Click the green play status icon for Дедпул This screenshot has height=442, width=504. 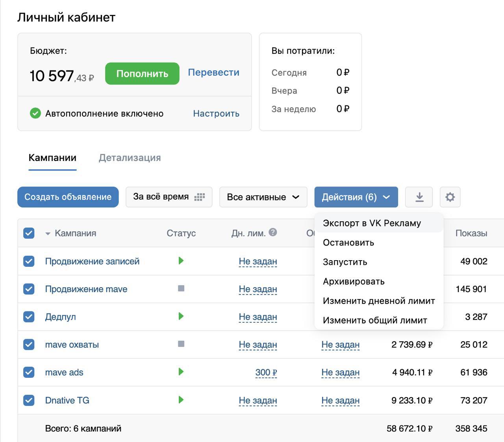click(x=181, y=316)
